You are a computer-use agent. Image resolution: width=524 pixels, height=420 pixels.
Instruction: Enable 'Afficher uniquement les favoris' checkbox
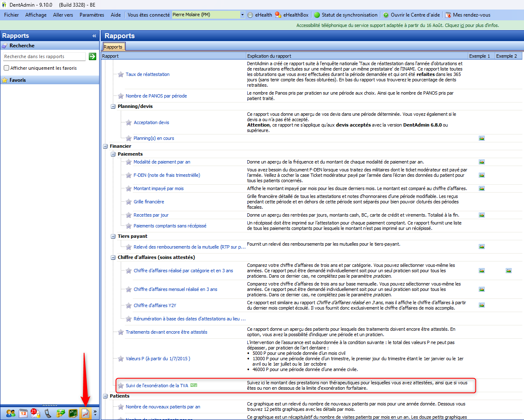[7, 68]
